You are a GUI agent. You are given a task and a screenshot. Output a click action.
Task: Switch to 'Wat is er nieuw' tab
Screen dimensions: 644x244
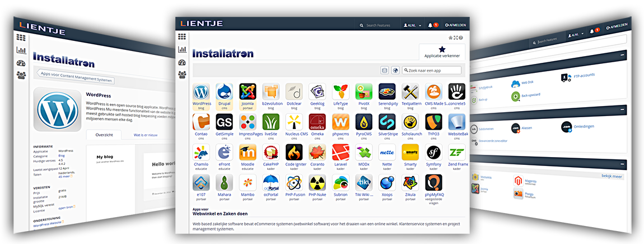146,135
